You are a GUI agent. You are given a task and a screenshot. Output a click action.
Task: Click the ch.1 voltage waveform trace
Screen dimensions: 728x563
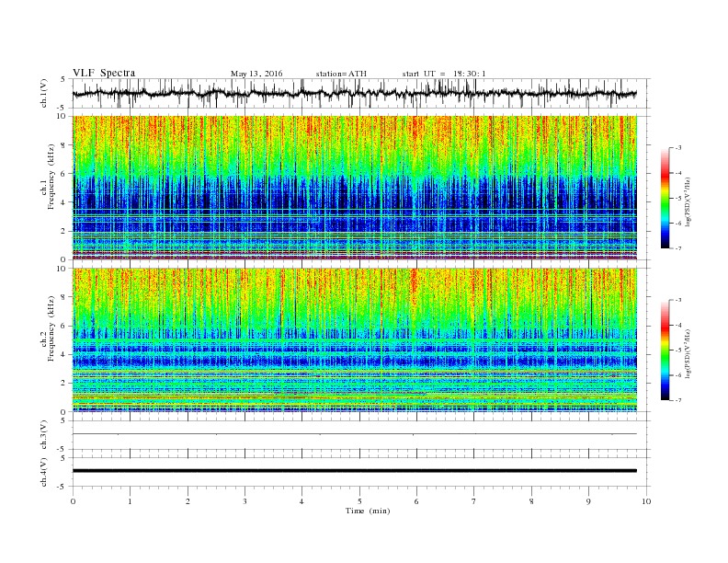click(355, 93)
